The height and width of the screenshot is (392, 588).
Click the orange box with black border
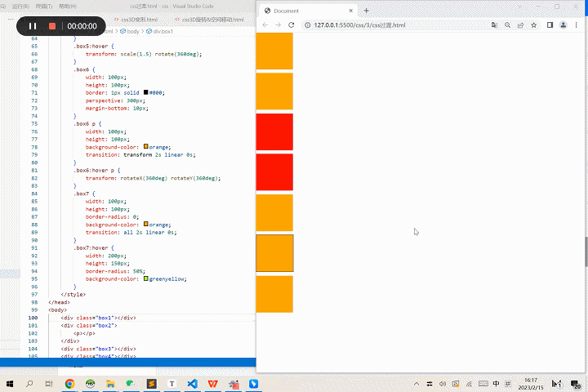point(274,253)
